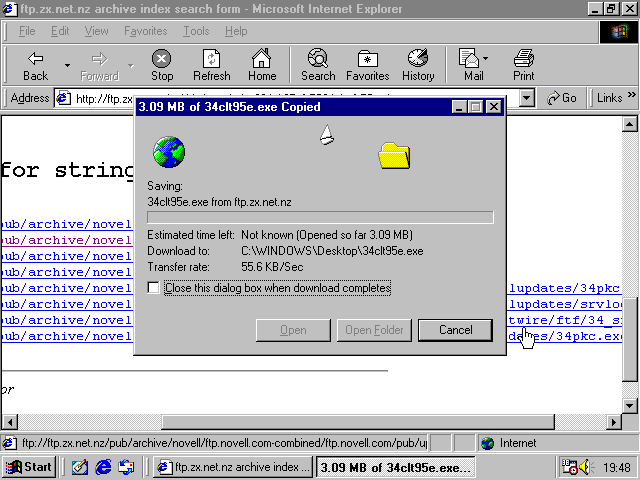Click the Open button in the download dialog
Screen dimensions: 640x480
point(293,330)
